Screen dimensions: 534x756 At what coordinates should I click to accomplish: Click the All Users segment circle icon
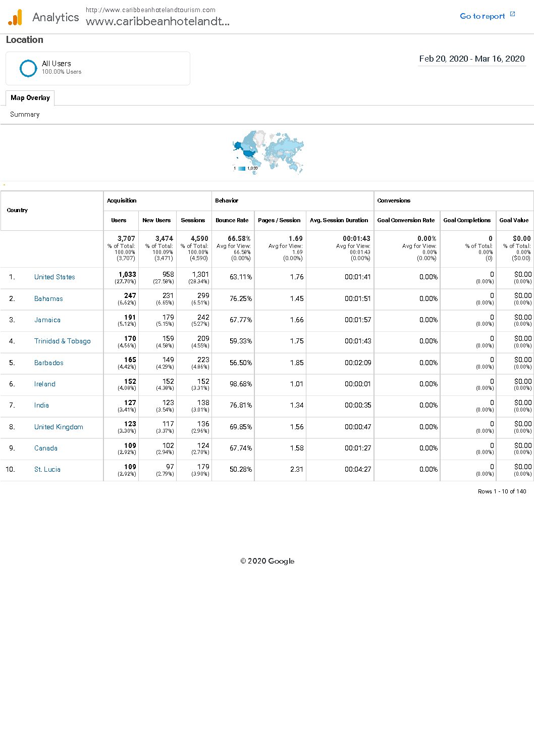[x=28, y=68]
